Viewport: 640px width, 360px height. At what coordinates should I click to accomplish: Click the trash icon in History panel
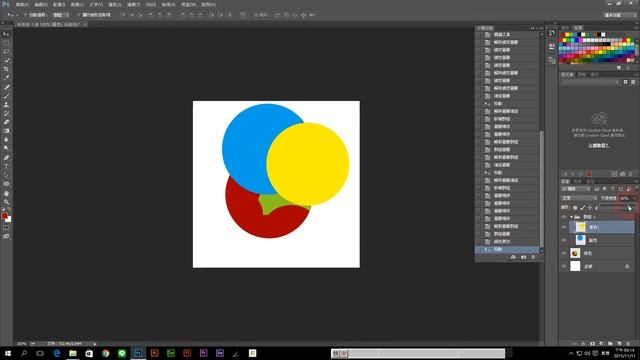click(533, 257)
